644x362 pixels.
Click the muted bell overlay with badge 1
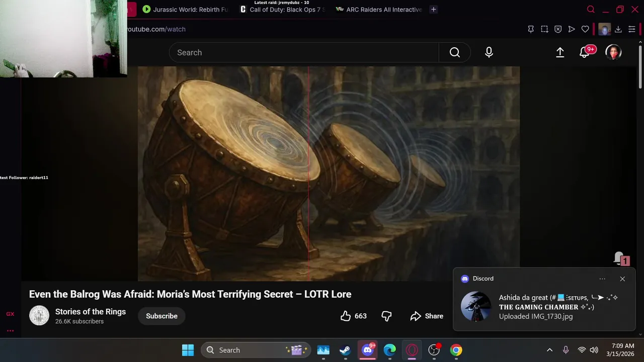tap(621, 259)
